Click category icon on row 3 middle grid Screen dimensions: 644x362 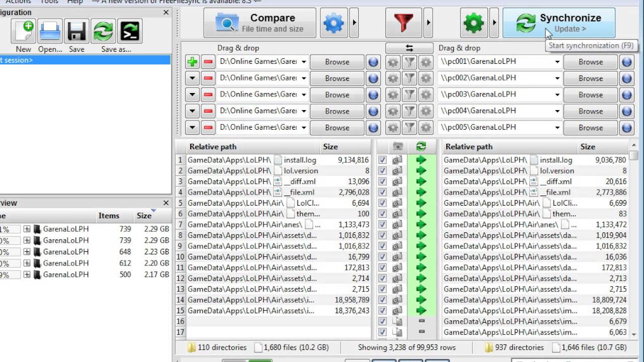tap(397, 182)
